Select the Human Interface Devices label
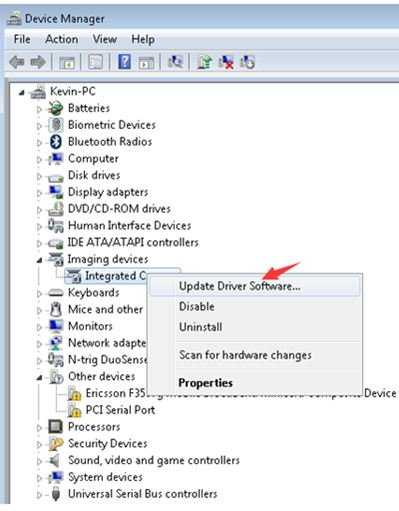This screenshot has height=511, width=399. [x=129, y=226]
